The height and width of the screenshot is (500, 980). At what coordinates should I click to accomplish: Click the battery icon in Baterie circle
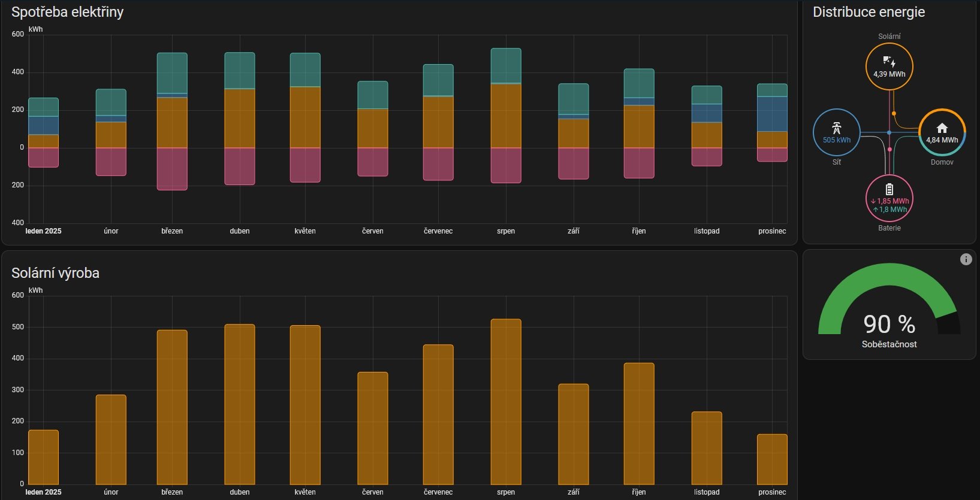click(x=889, y=189)
